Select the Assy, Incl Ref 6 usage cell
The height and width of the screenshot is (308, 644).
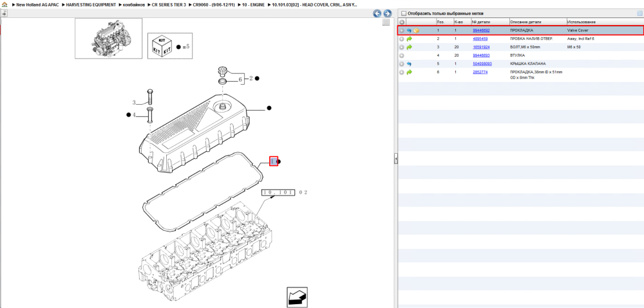point(581,39)
